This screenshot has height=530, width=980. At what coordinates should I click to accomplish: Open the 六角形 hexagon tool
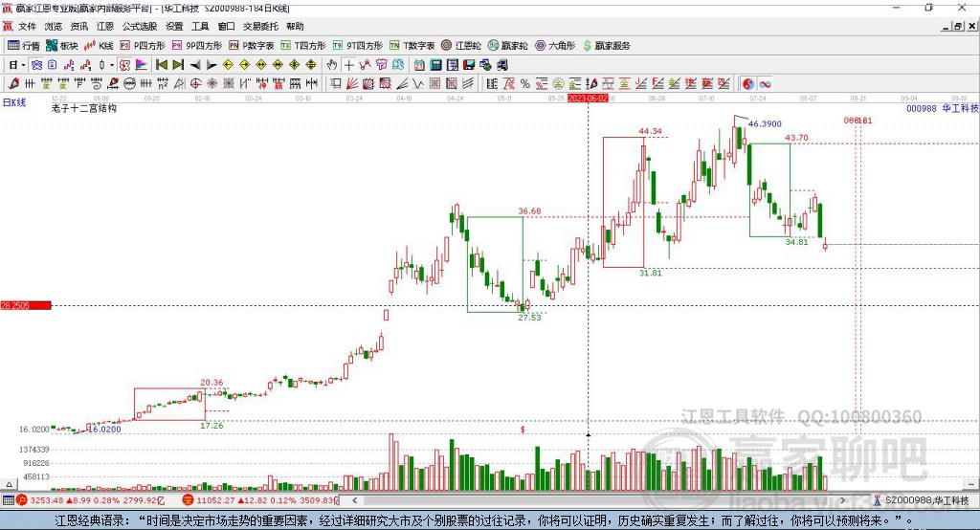coord(555,46)
